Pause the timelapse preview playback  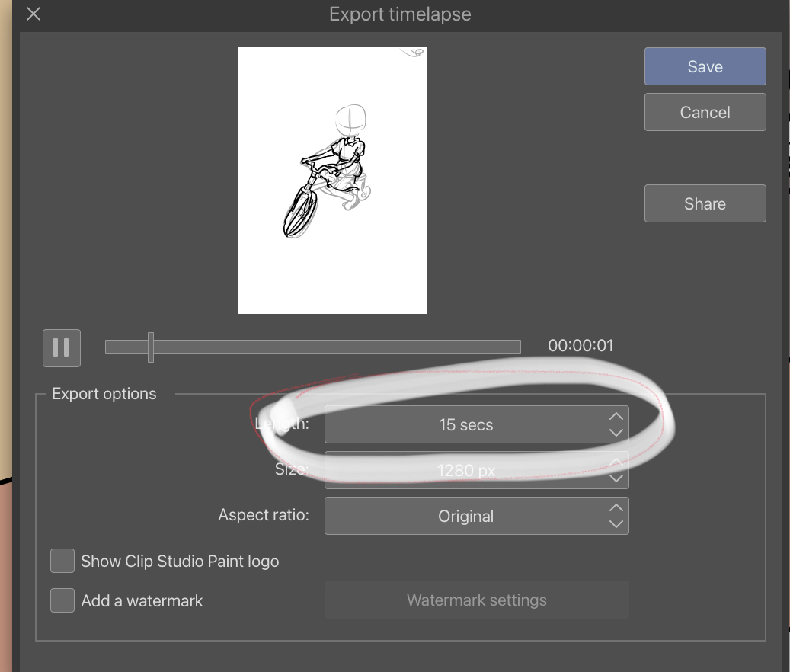point(62,347)
